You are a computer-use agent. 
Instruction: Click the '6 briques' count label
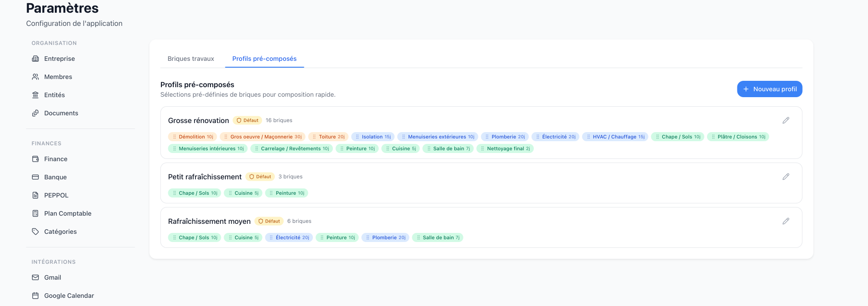(x=299, y=221)
